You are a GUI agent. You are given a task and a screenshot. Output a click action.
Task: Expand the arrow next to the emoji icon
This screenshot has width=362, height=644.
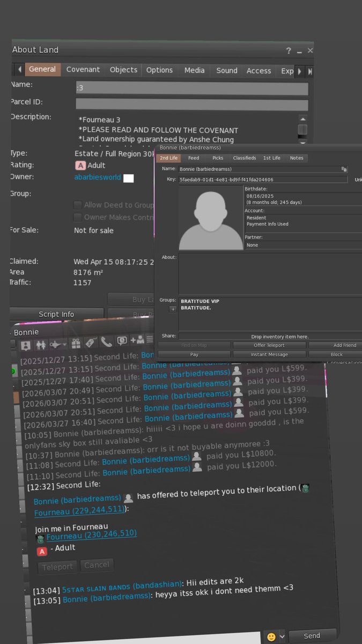282,637
